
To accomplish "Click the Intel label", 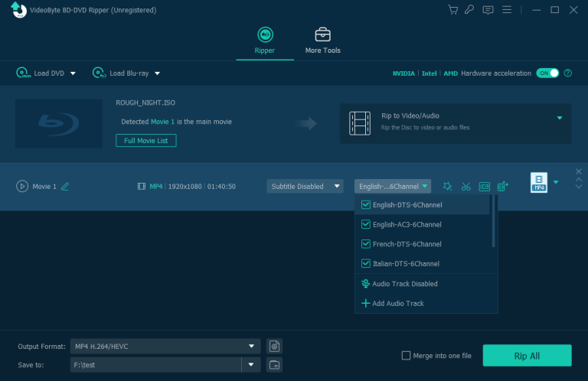I will click(x=429, y=73).
